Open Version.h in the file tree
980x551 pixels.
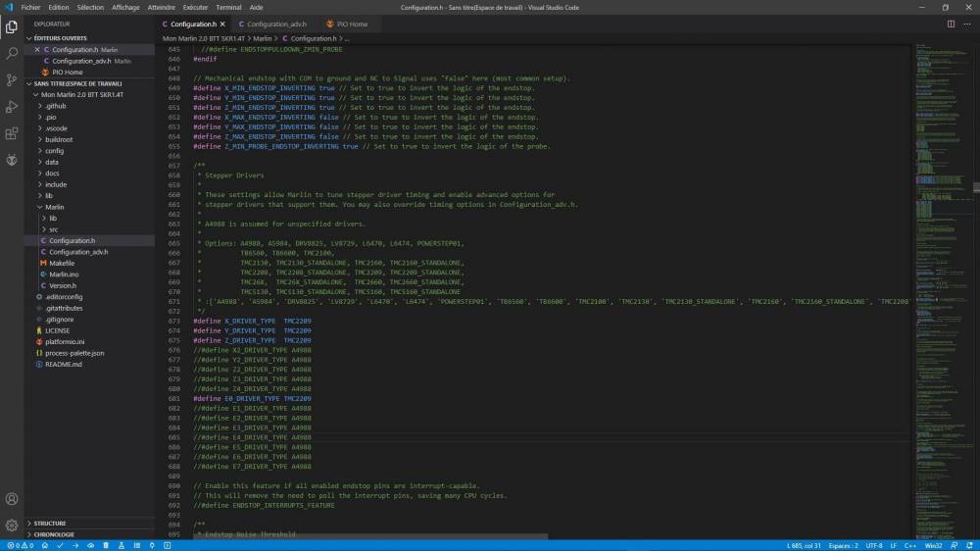63,286
